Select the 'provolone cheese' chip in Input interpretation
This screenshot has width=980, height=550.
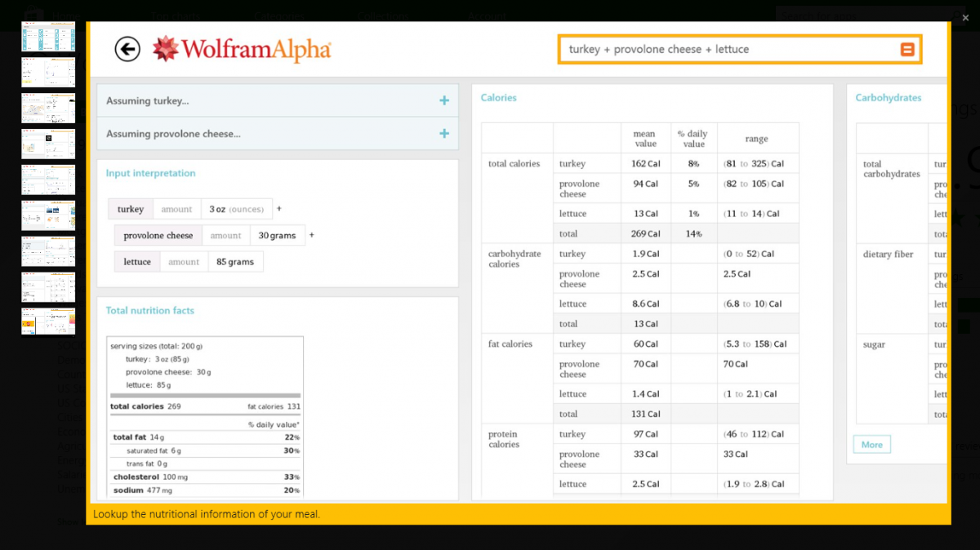pos(158,235)
